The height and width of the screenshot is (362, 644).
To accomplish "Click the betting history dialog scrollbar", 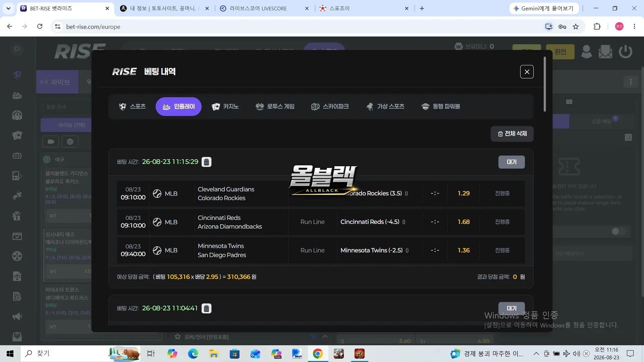I will click(545, 84).
